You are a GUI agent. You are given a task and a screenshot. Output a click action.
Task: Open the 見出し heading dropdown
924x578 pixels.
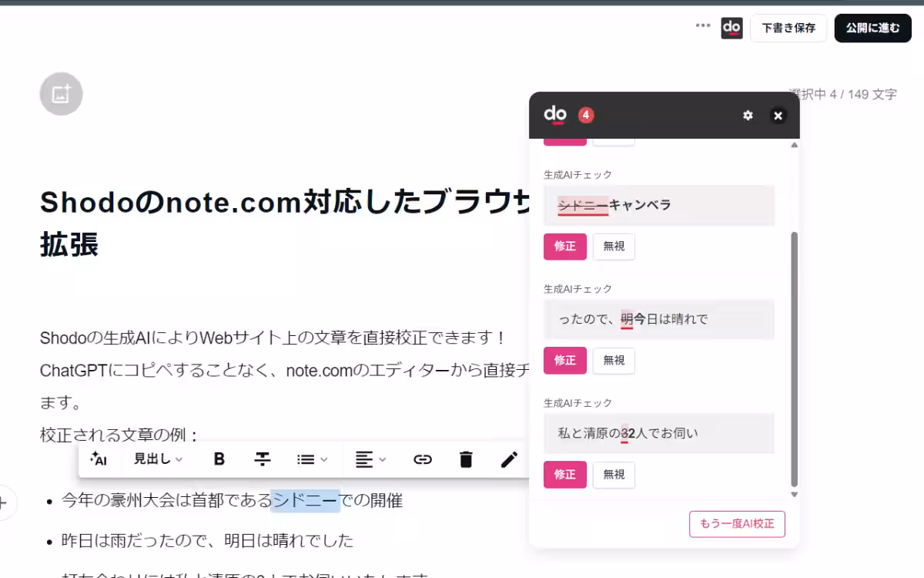click(156, 459)
